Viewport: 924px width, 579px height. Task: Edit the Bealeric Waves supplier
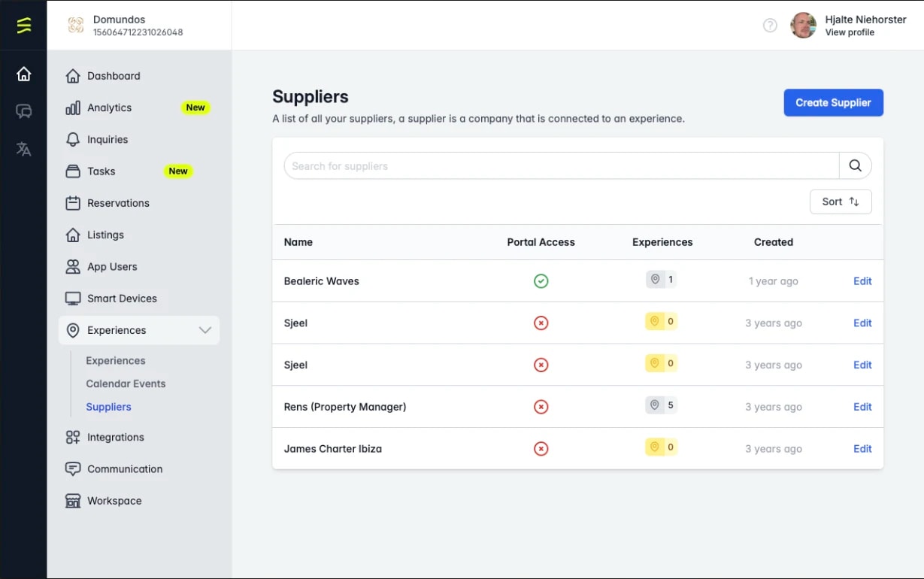click(x=862, y=281)
